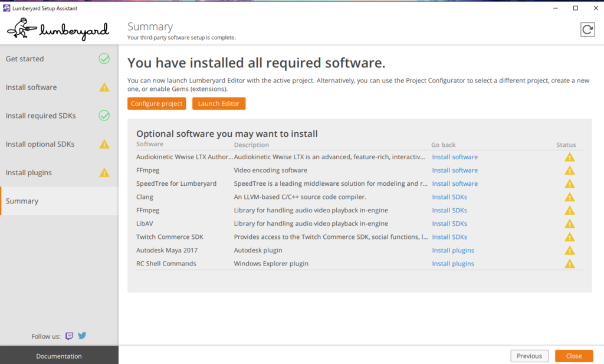
Task: Click the Software column header
Action: (x=150, y=144)
